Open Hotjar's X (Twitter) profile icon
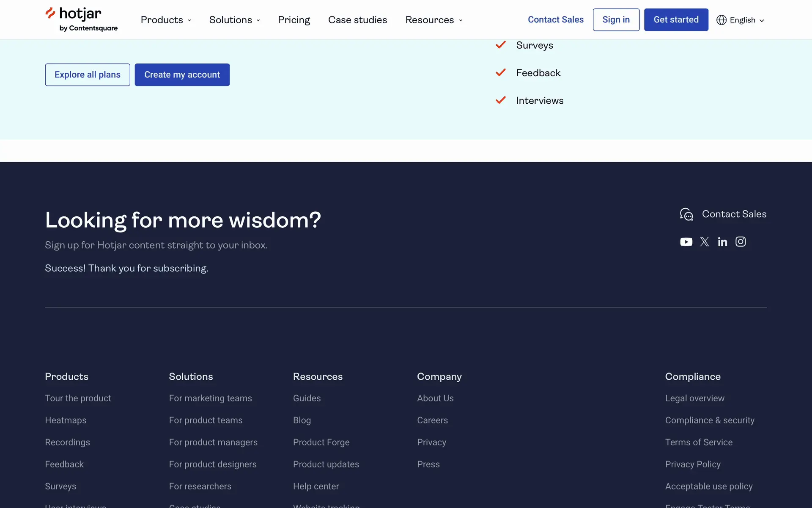 click(x=705, y=242)
